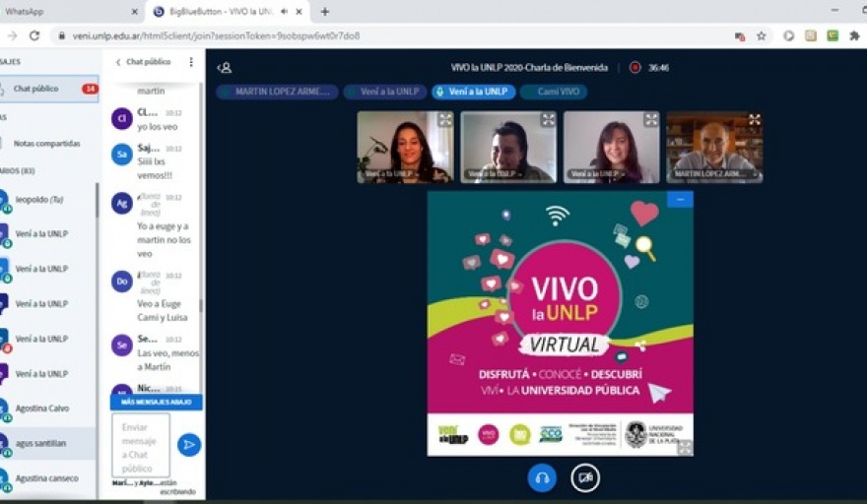Bookmark this page with the star icon
867x504 pixels.
click(x=762, y=35)
